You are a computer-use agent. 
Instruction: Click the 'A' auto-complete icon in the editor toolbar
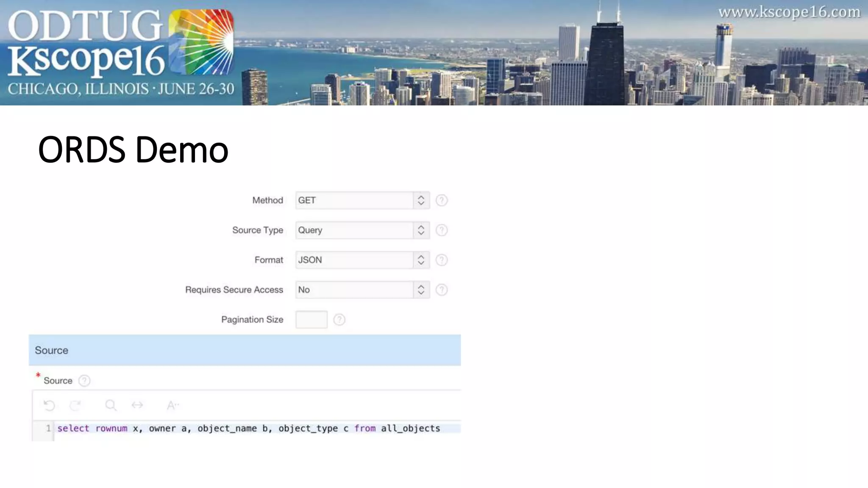tap(172, 405)
